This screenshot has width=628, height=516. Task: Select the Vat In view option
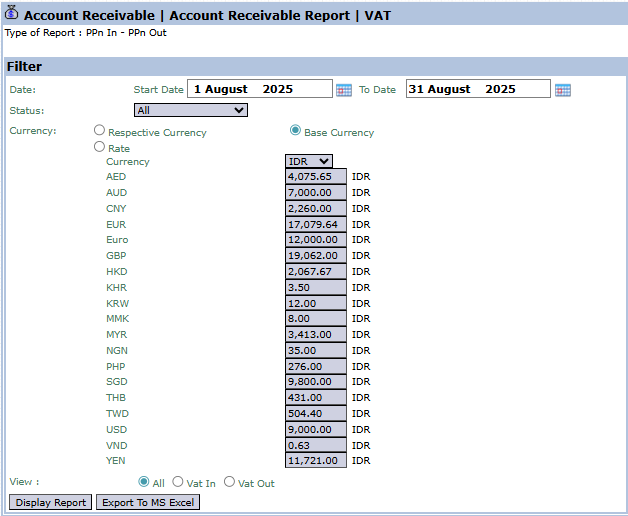(178, 481)
